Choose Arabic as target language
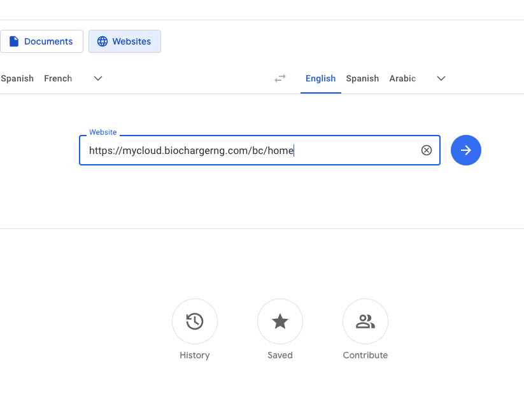Screen dimensions: 524x420 [402, 79]
